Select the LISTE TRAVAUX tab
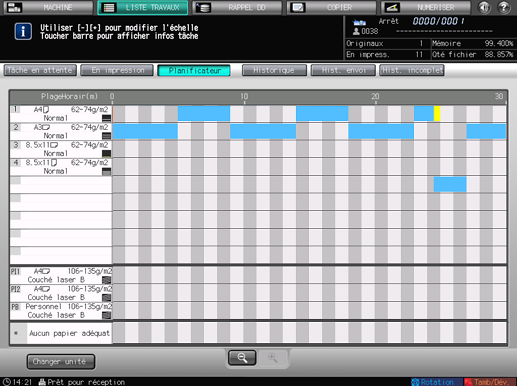 (143, 7)
